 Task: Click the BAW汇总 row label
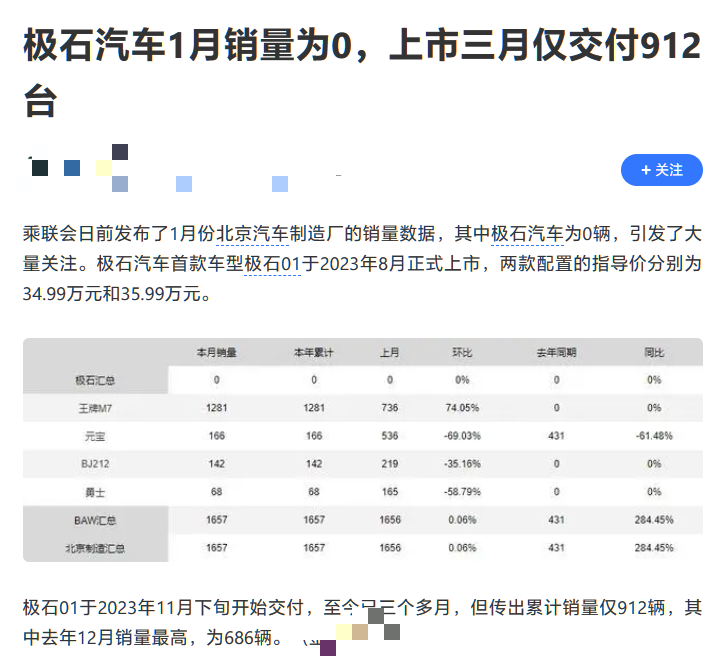coord(95,520)
